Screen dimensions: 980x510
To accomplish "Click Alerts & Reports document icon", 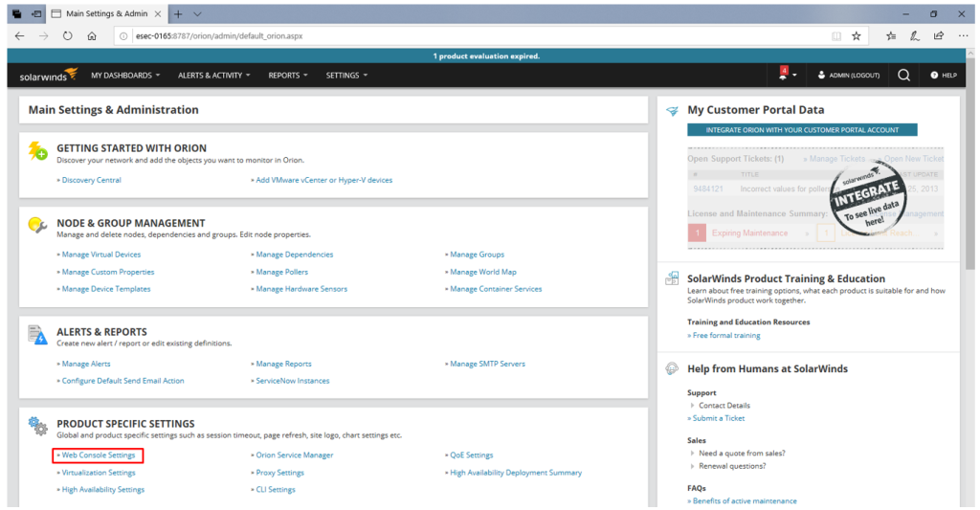I will point(37,335).
